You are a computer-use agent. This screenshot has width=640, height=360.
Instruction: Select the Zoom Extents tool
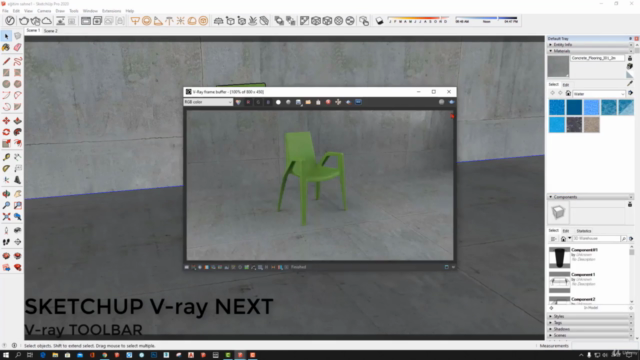[x=6, y=217]
